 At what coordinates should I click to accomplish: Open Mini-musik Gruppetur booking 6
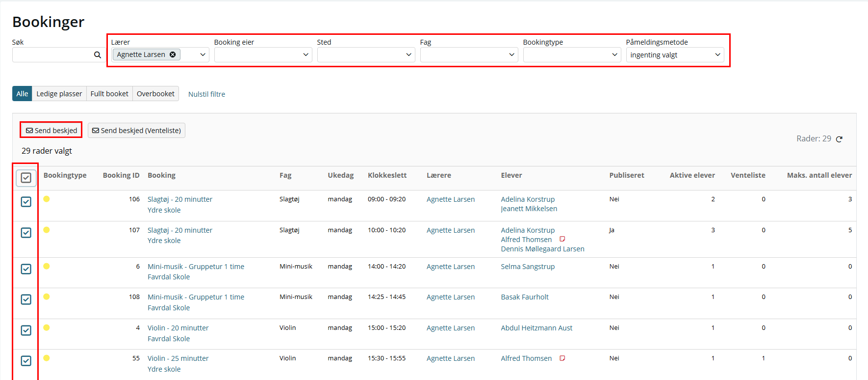[x=196, y=267]
